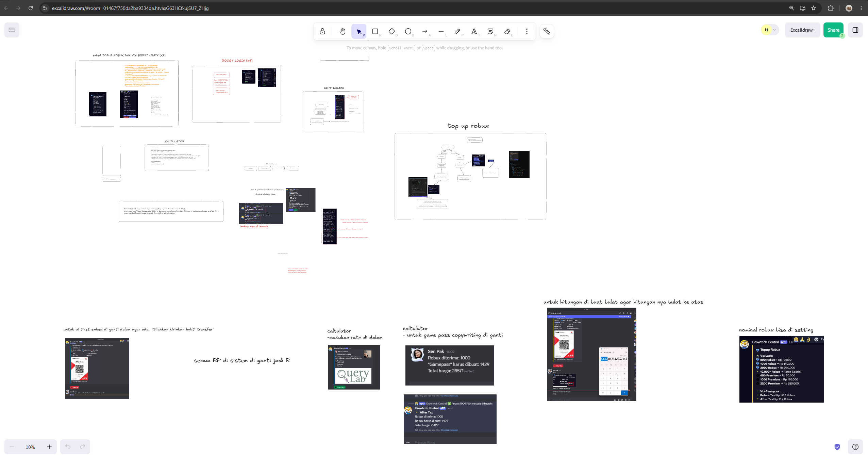Open the more tools three-dot menu

coord(527,31)
